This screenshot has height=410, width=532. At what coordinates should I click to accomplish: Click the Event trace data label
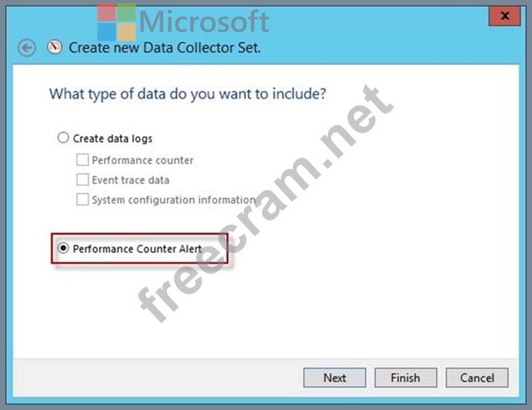131,180
